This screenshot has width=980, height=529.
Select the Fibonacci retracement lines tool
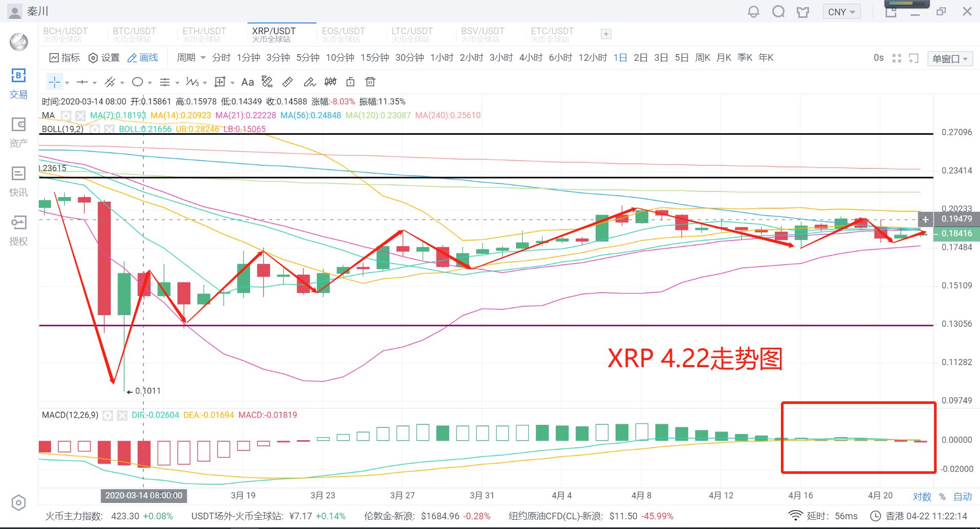coord(165,82)
